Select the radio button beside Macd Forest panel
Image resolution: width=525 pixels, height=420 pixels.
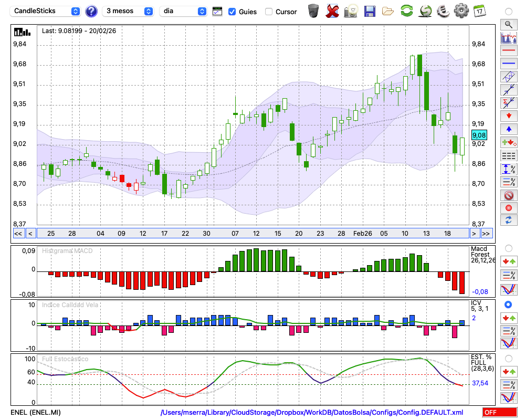click(x=508, y=248)
